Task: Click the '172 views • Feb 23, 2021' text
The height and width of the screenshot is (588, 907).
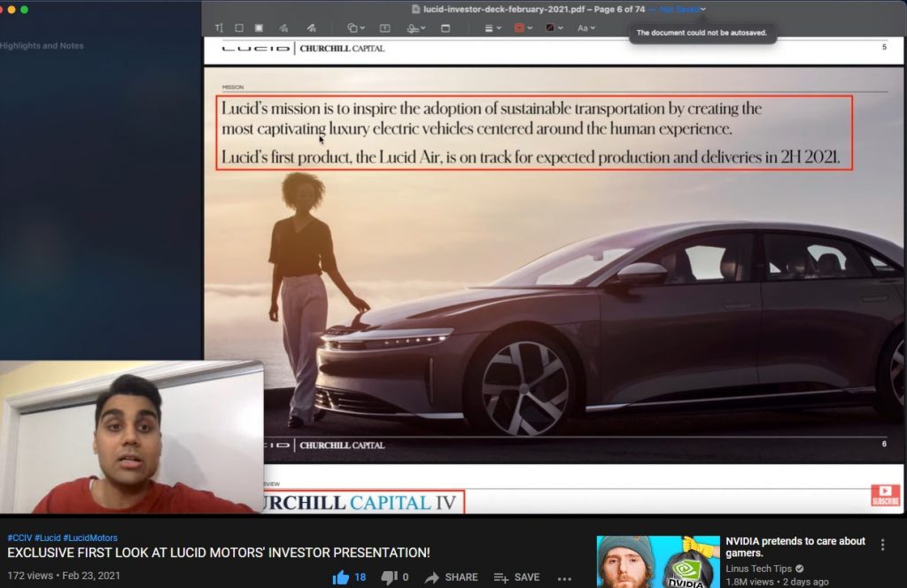Action: [x=64, y=576]
